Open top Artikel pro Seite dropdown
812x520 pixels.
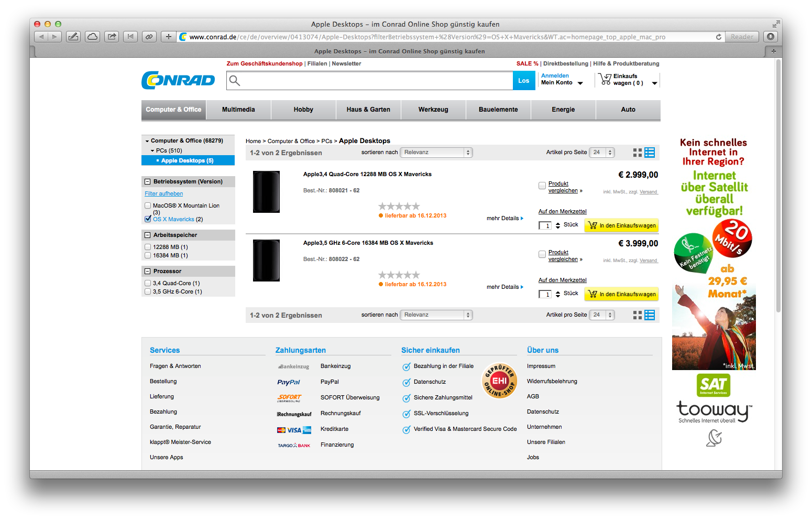tap(602, 153)
